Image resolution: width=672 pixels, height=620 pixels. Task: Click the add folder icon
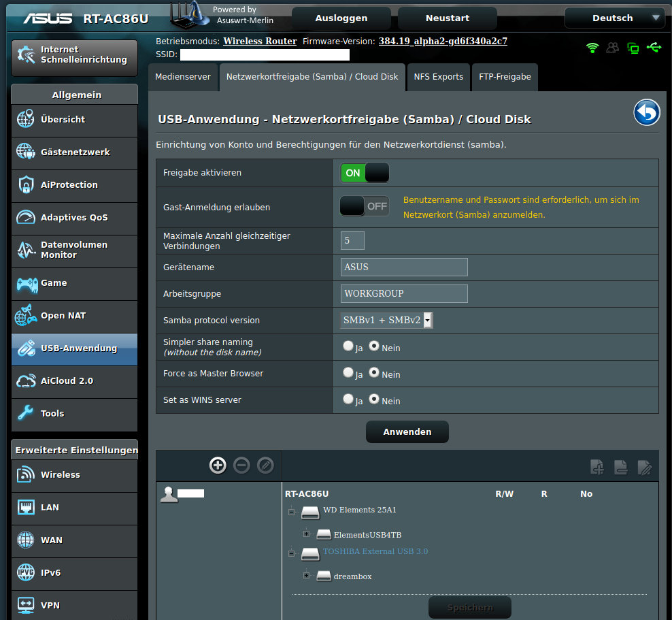(x=597, y=467)
